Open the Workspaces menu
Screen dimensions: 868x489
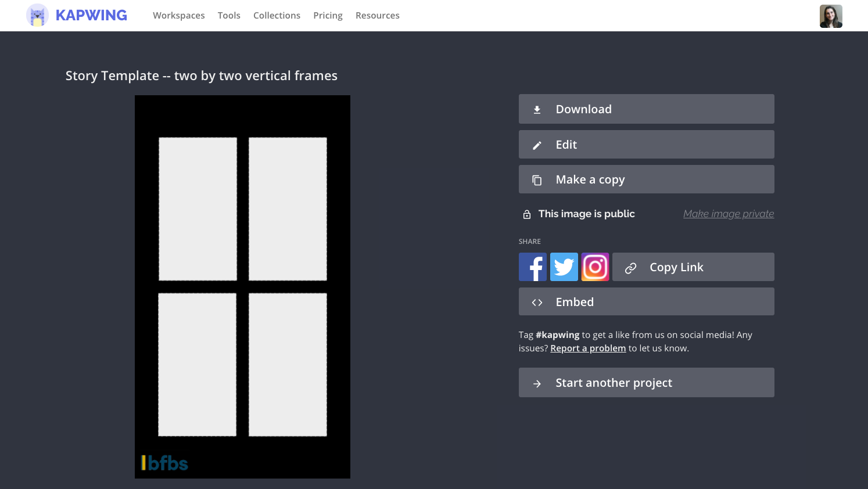coord(178,16)
